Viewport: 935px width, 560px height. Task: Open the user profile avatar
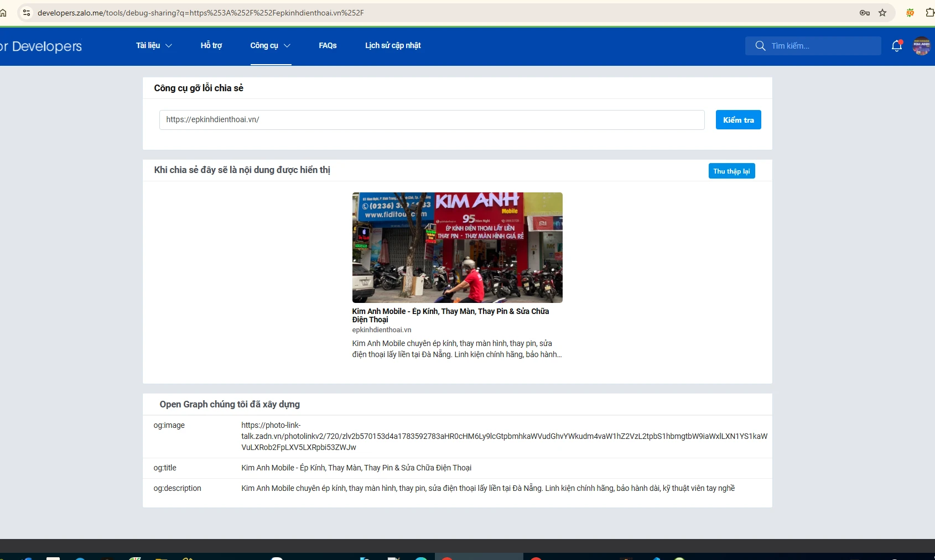tap(921, 46)
